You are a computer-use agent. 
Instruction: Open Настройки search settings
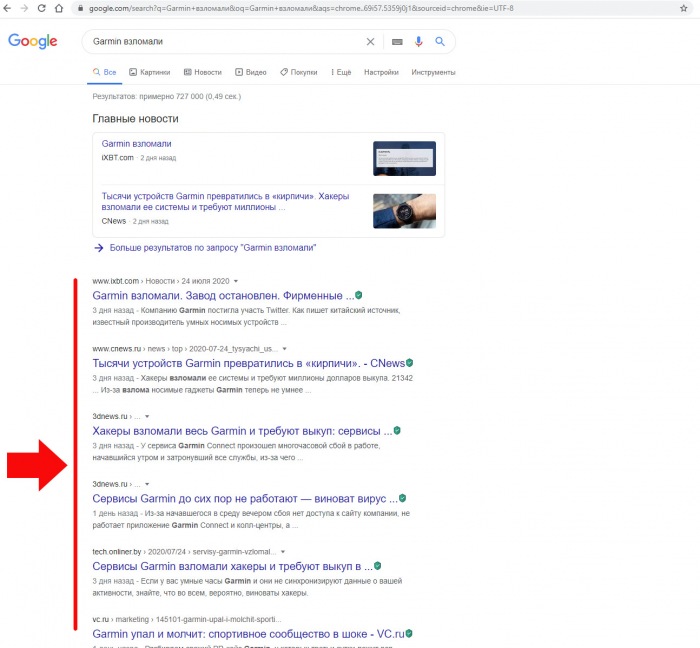pos(381,72)
